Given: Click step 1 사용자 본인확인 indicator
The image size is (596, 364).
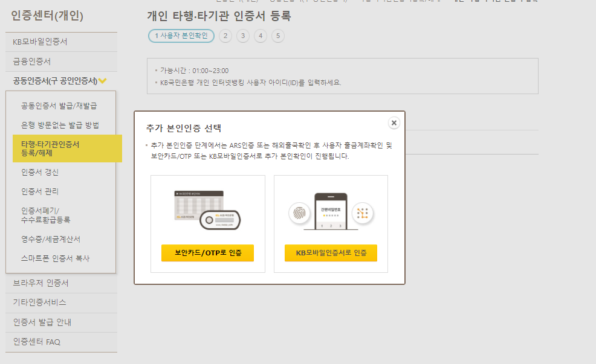Looking at the screenshot, I should pos(181,36).
